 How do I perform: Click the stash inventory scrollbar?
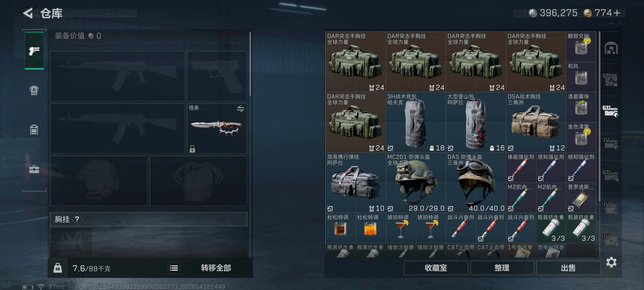point(600,116)
